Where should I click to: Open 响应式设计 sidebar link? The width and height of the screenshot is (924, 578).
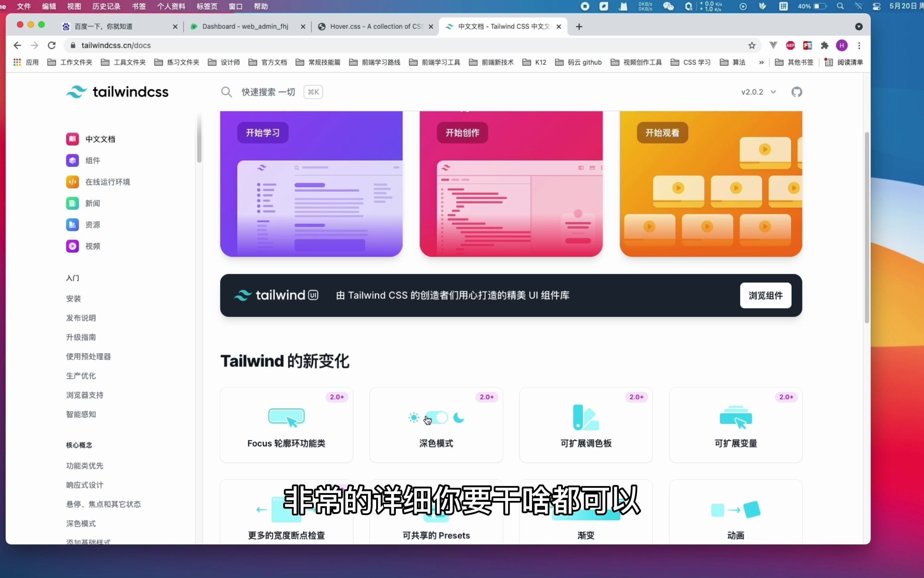click(x=85, y=485)
